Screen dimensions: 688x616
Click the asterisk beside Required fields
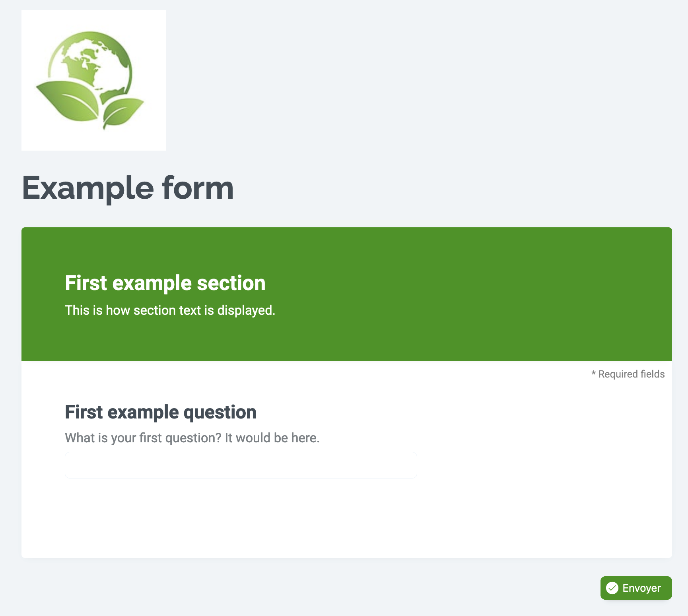click(x=593, y=374)
